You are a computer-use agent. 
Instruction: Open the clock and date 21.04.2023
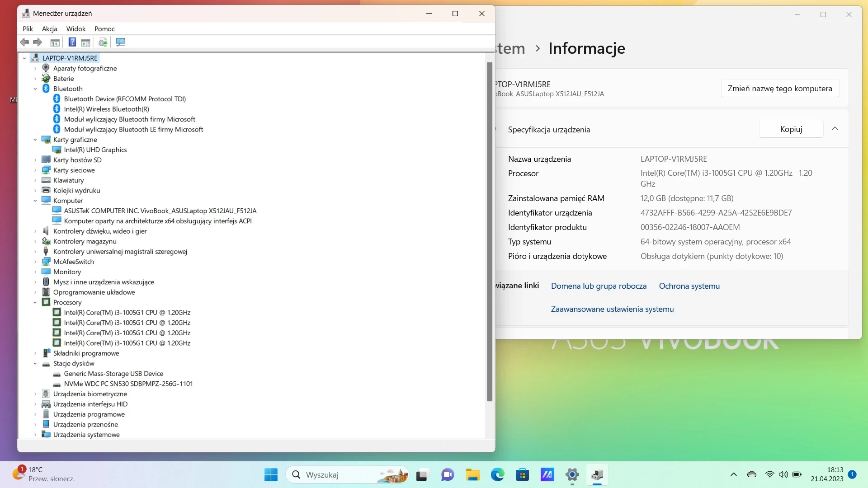coord(827,474)
